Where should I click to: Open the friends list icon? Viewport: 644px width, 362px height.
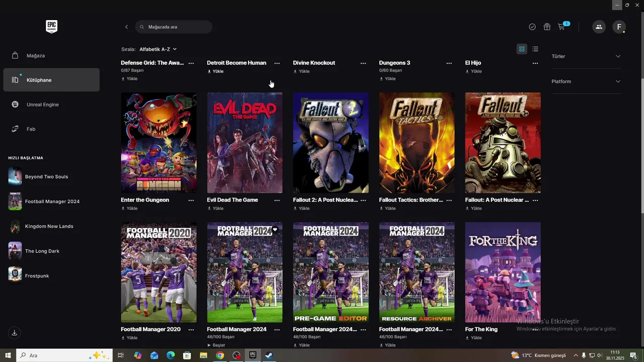pos(599,27)
